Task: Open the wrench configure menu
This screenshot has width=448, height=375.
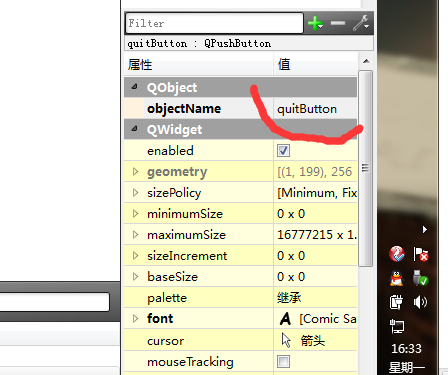Action: click(361, 23)
